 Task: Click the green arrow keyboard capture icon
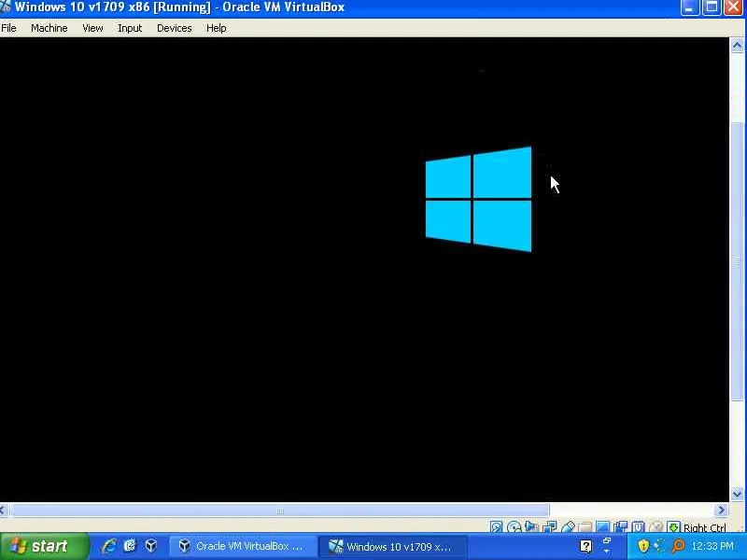(673, 526)
